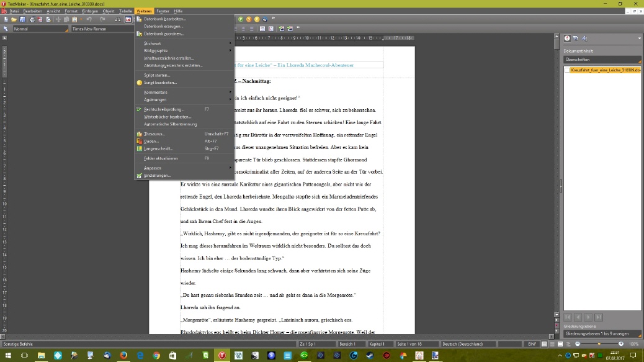This screenshot has height=362, width=644.
Task: Click the Save document toolbar icon
Action: [x=22, y=19]
